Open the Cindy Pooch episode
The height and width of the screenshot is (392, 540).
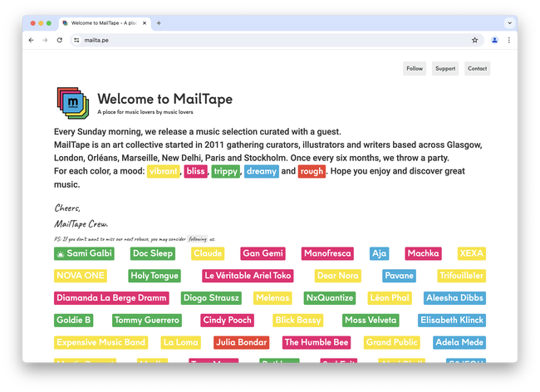point(228,321)
